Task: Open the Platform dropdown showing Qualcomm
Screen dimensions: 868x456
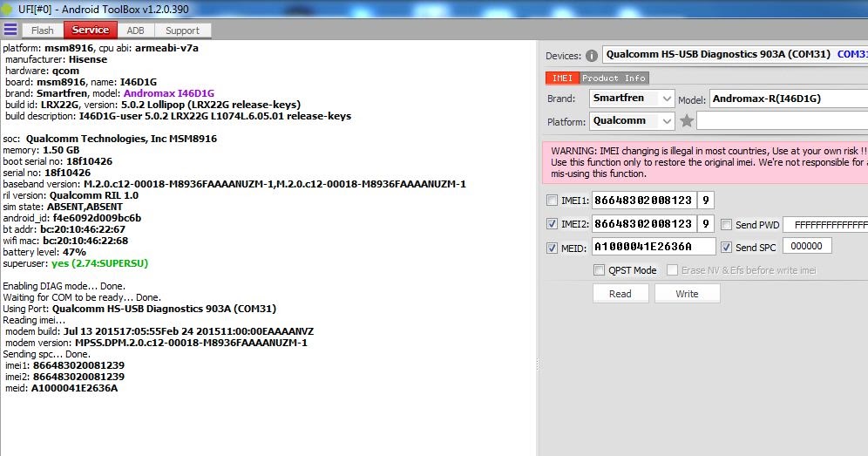Action: pos(632,121)
